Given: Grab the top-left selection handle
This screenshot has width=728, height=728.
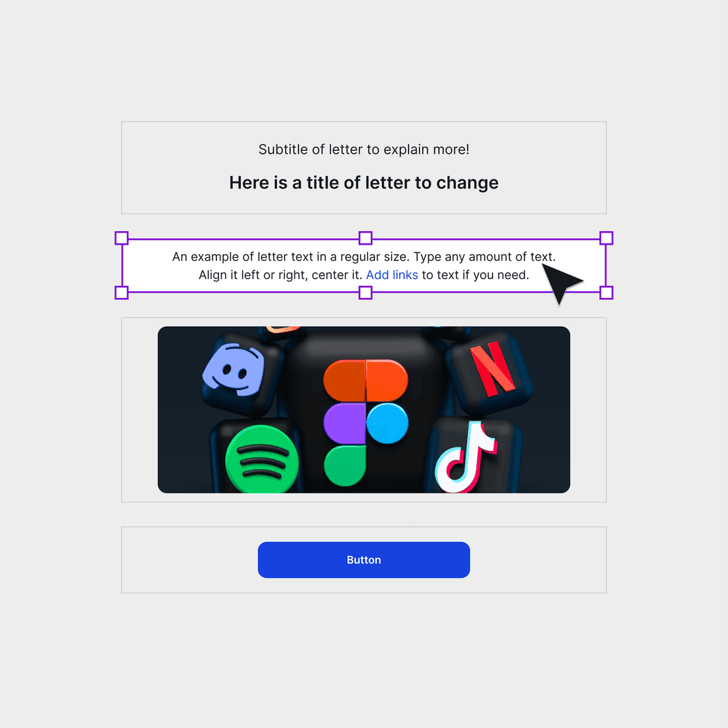Looking at the screenshot, I should [x=121, y=238].
